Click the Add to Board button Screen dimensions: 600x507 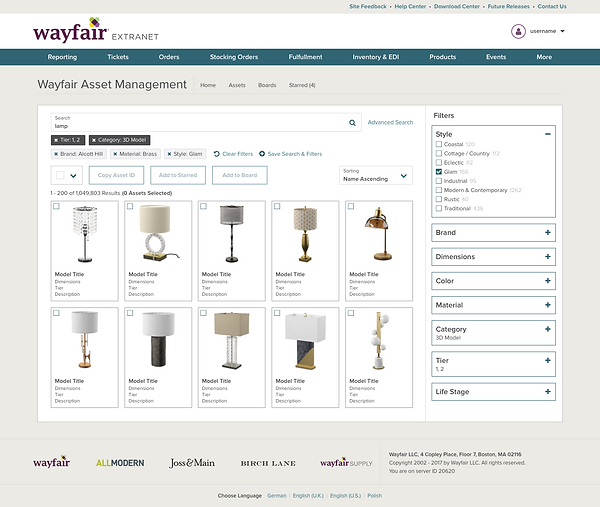coord(240,175)
